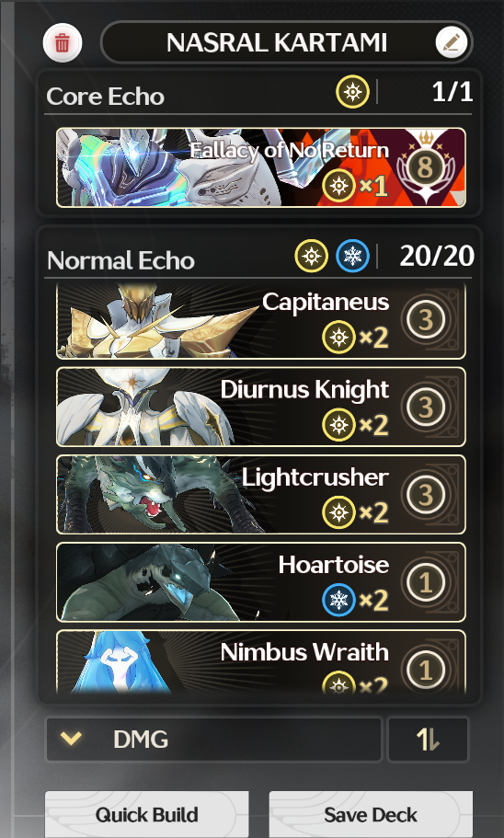Click the Quick Build button
The width and height of the screenshot is (504, 838).
click(x=147, y=814)
